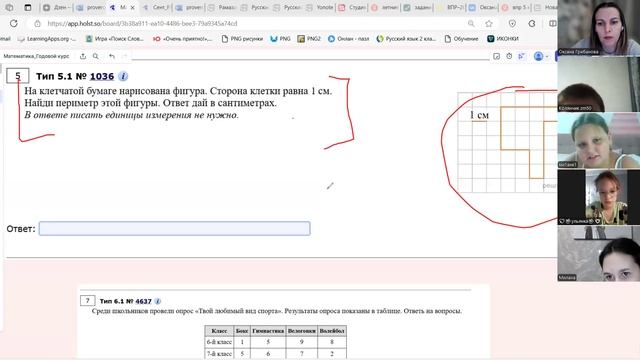The height and width of the screenshot is (360, 640).
Task: Open the tab actions menu icon
Action: (x=28, y=7)
